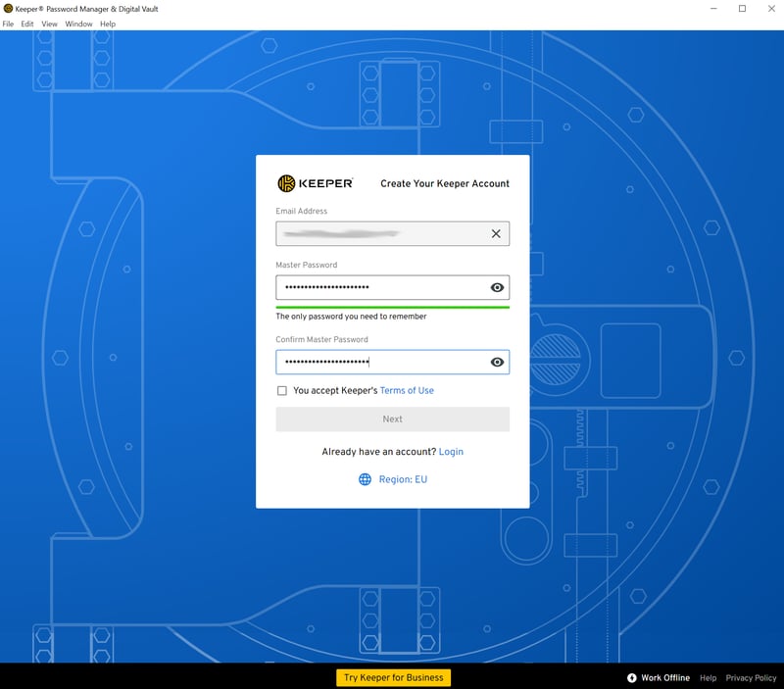Focus the Master Password field
784x689 pixels.
click(x=393, y=287)
